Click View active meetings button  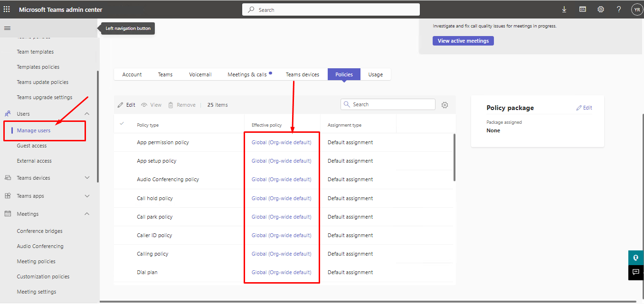pyautogui.click(x=463, y=41)
